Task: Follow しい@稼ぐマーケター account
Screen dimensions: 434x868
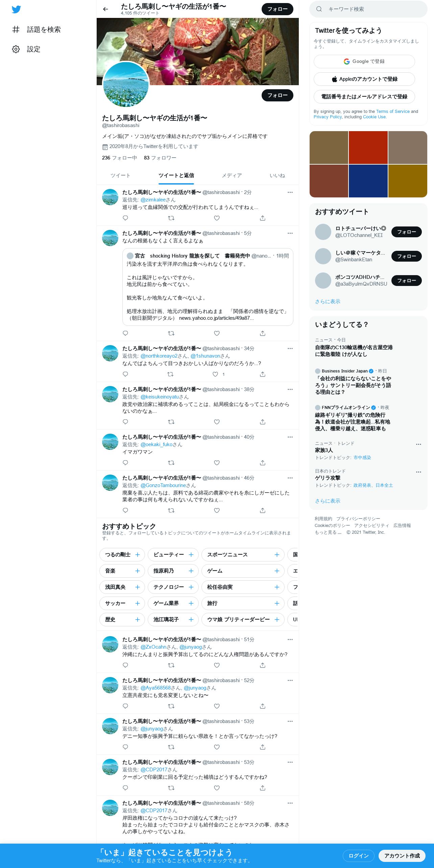Action: click(x=406, y=256)
